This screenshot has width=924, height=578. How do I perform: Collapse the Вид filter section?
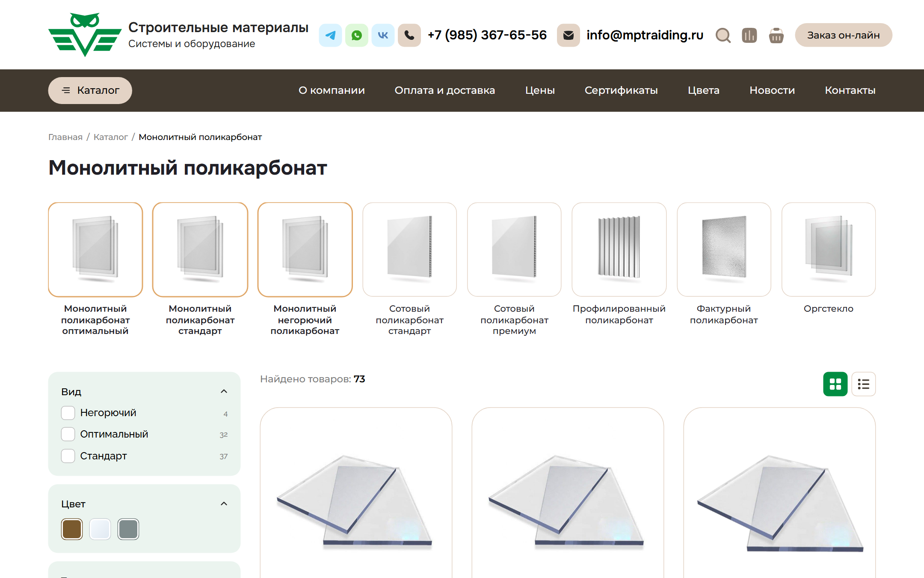coord(224,391)
